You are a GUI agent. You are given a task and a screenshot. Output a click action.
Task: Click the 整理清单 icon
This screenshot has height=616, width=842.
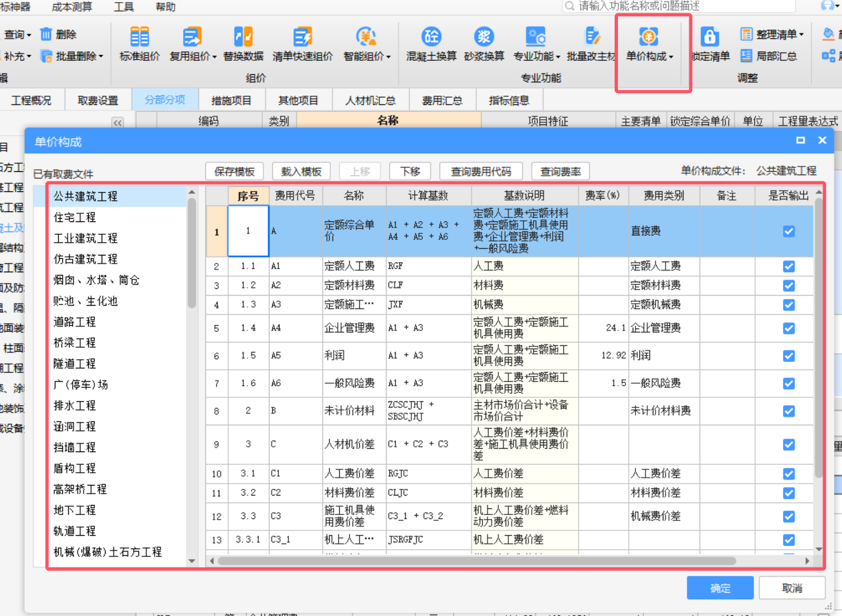(x=746, y=34)
